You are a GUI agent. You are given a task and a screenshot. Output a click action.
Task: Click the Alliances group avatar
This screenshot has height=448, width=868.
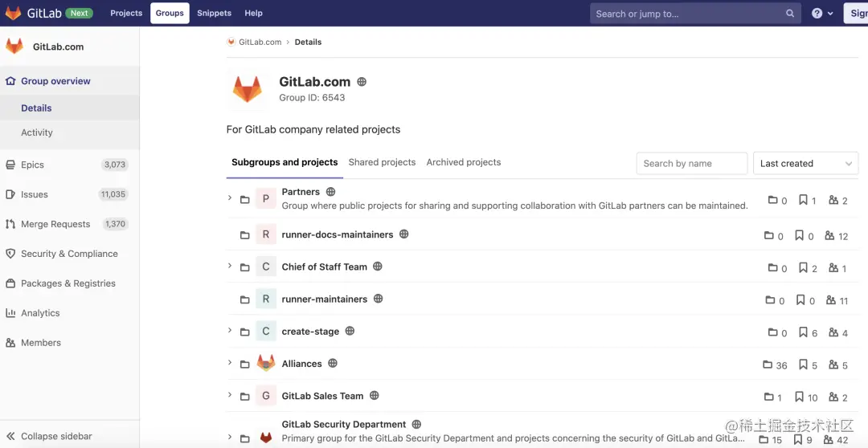click(266, 364)
